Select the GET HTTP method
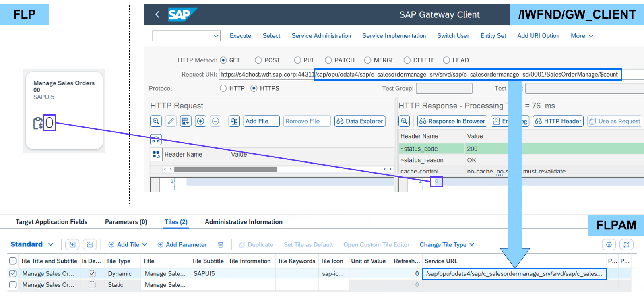Viewport: 644px width, 296px height. [223, 60]
